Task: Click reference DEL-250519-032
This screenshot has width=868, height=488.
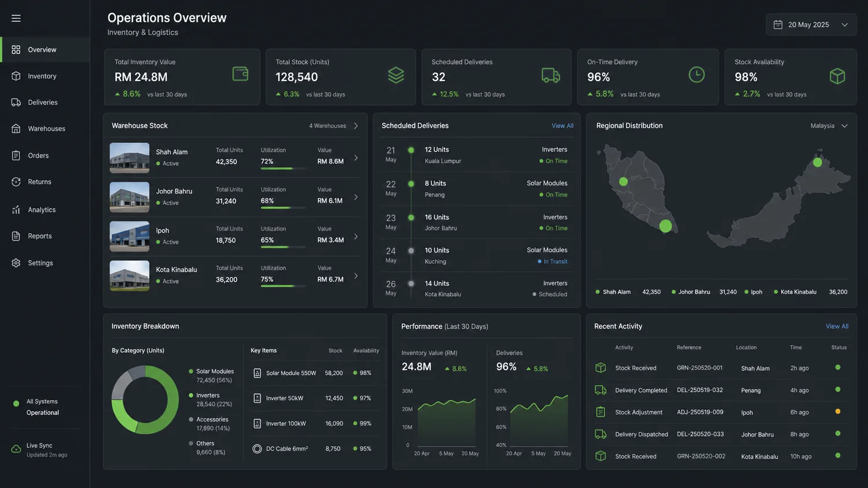Action: pos(700,390)
